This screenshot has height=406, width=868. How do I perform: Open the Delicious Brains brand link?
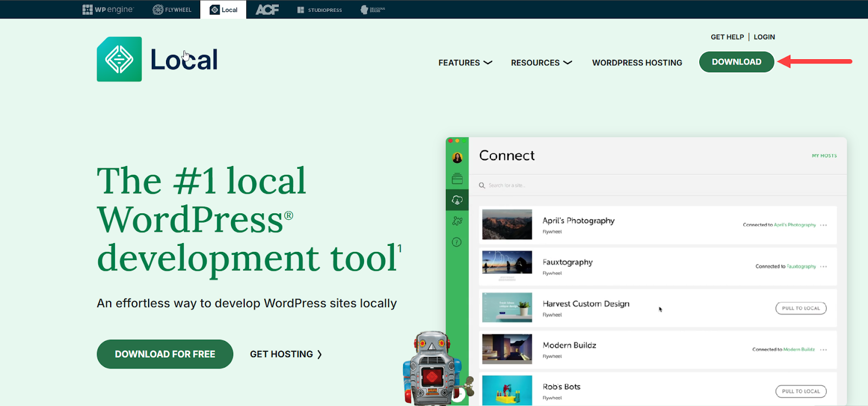(x=373, y=9)
